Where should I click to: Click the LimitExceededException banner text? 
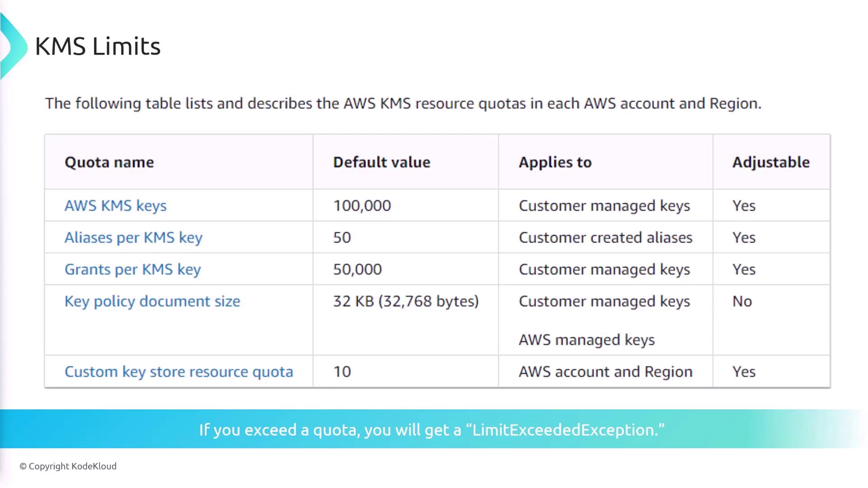point(432,430)
